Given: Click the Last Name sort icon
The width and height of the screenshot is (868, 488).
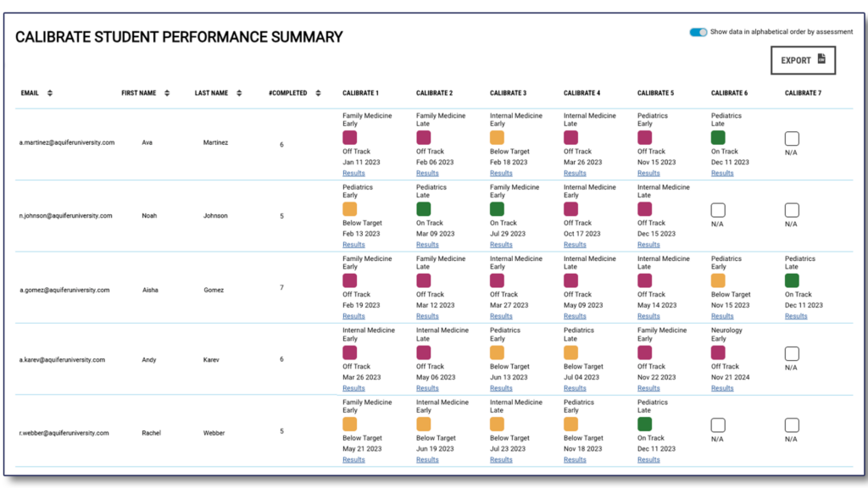Looking at the screenshot, I should [240, 93].
